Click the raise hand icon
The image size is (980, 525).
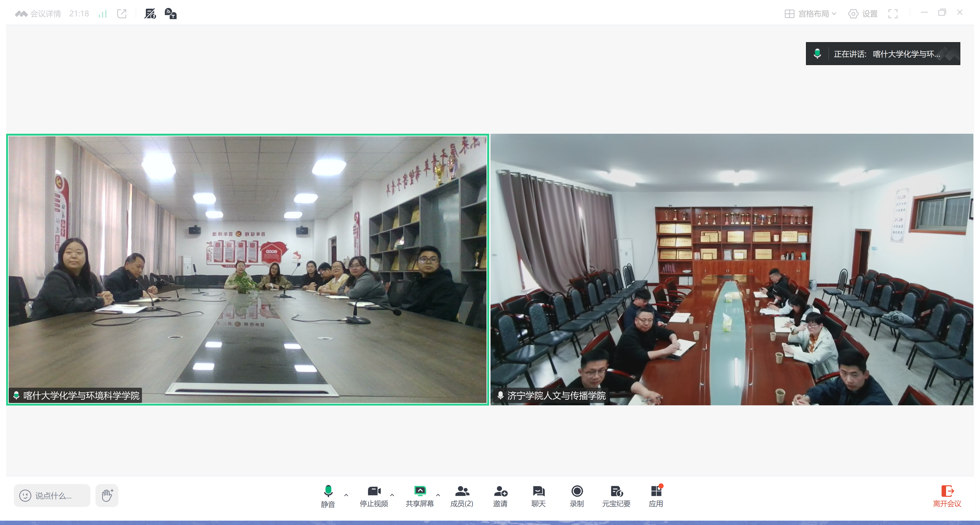pyautogui.click(x=107, y=495)
